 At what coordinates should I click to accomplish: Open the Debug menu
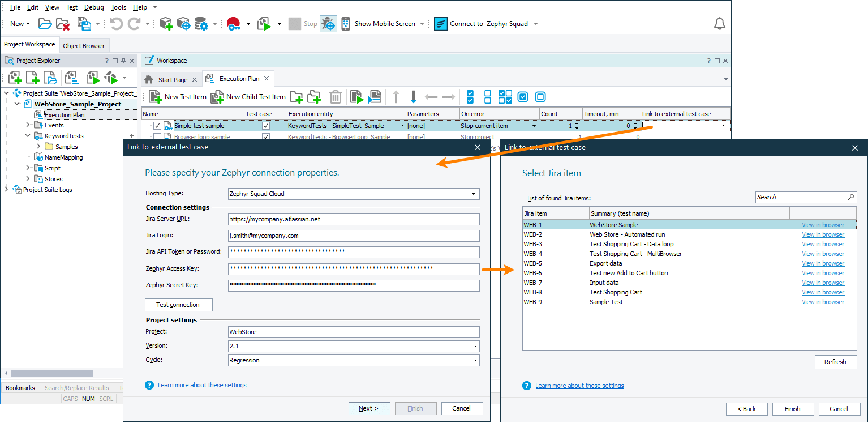[93, 7]
